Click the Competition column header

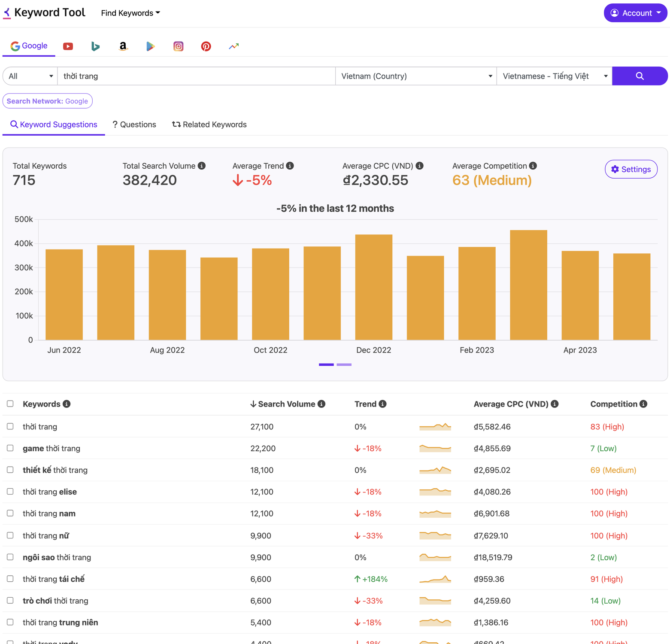pos(614,404)
